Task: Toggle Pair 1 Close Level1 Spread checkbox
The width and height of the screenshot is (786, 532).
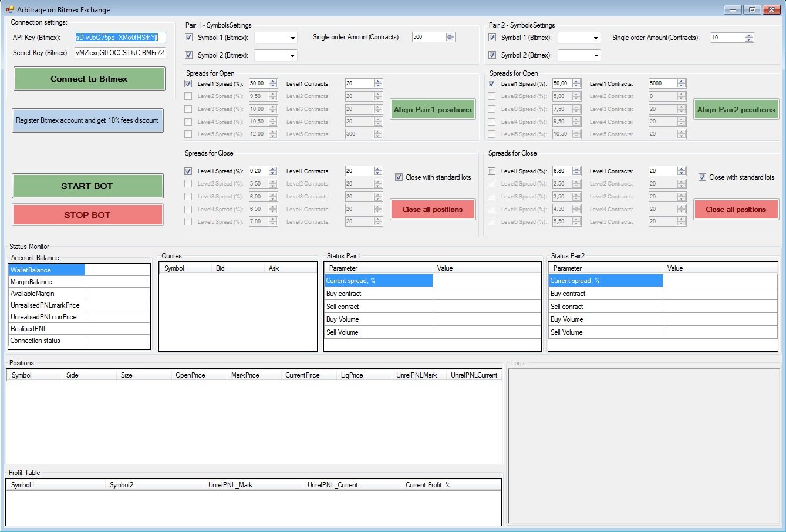Action: [x=188, y=171]
